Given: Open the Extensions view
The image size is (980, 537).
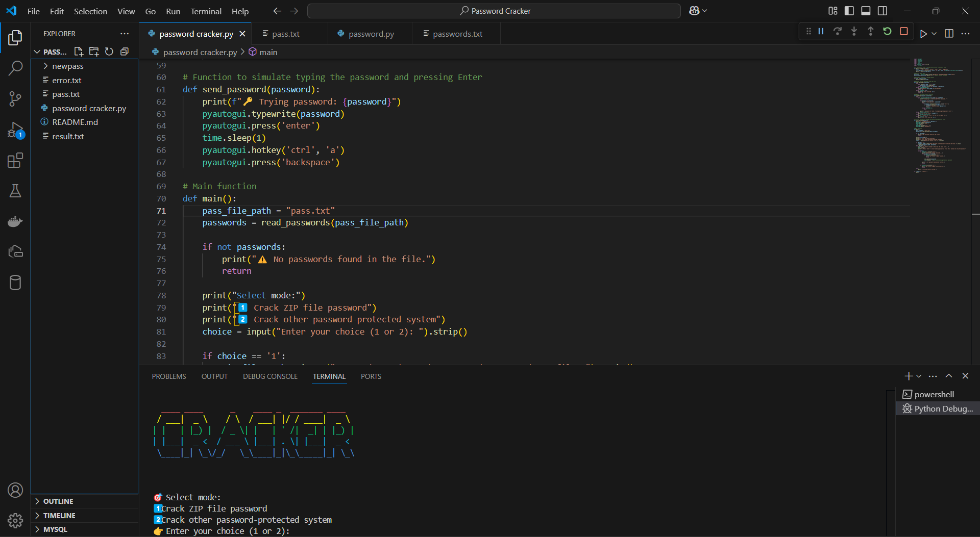Looking at the screenshot, I should click(x=15, y=161).
